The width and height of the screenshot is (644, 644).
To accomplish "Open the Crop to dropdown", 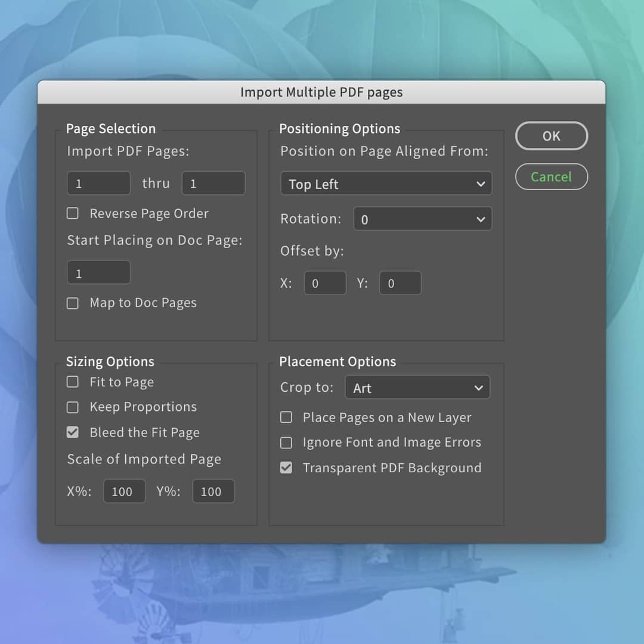I will (417, 387).
